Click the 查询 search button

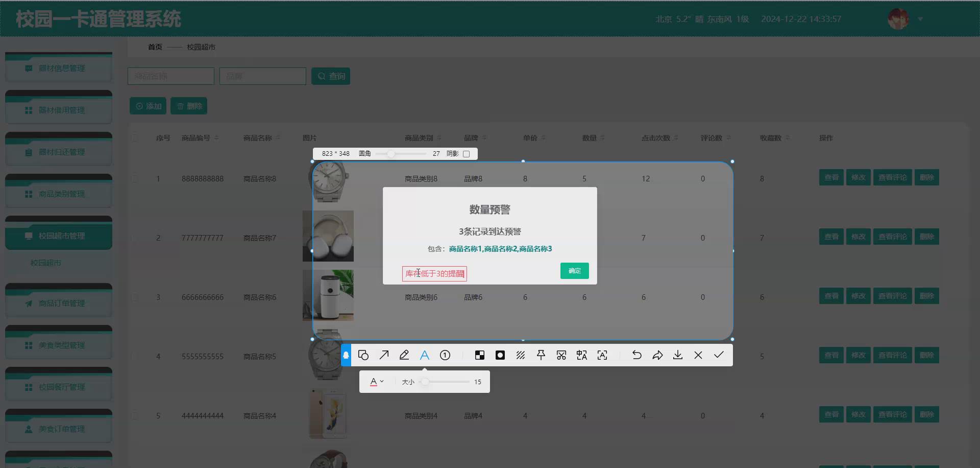click(331, 76)
